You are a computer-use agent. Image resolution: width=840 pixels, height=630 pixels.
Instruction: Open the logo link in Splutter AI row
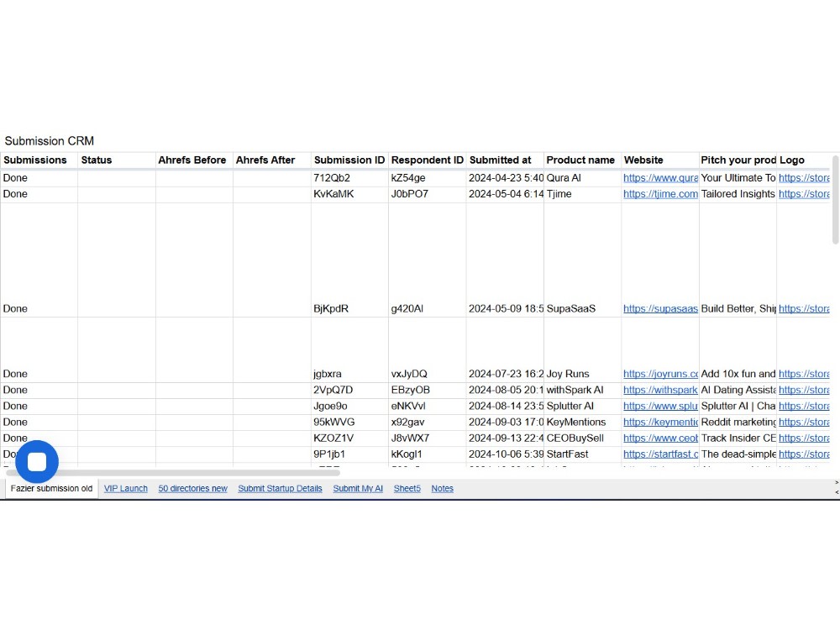804,406
